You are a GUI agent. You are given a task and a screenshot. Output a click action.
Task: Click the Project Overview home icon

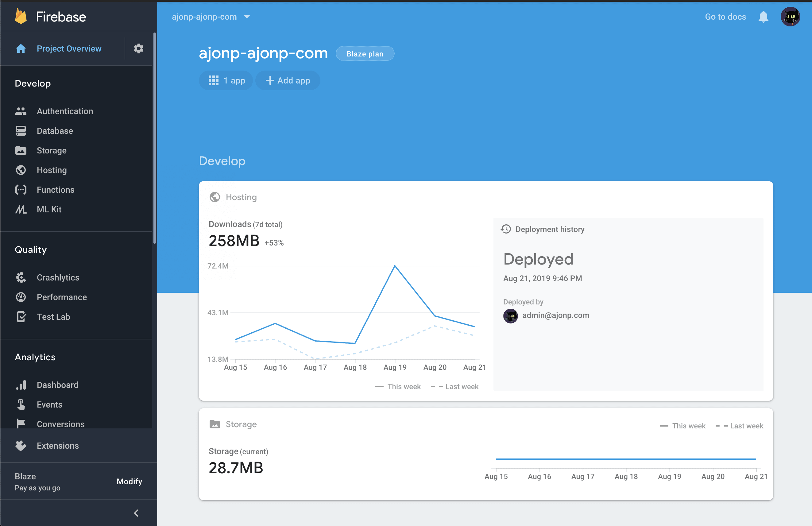(21, 48)
